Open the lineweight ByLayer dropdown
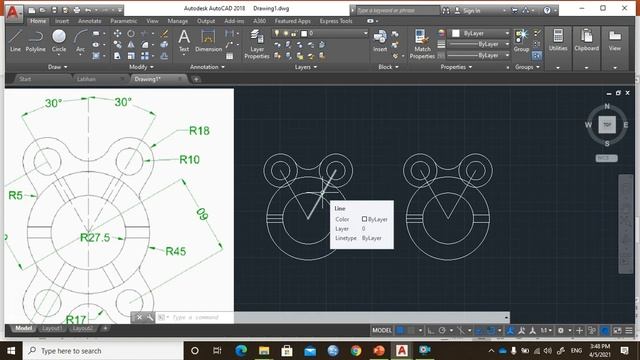 click(478, 44)
